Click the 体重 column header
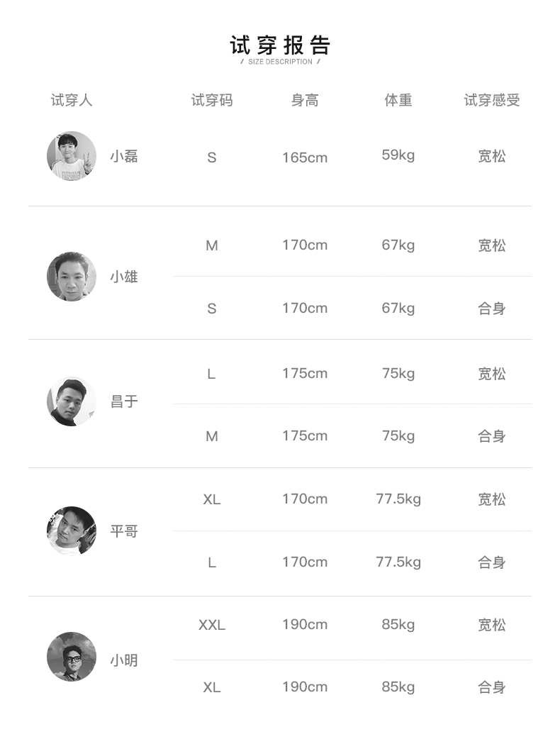 pos(398,100)
